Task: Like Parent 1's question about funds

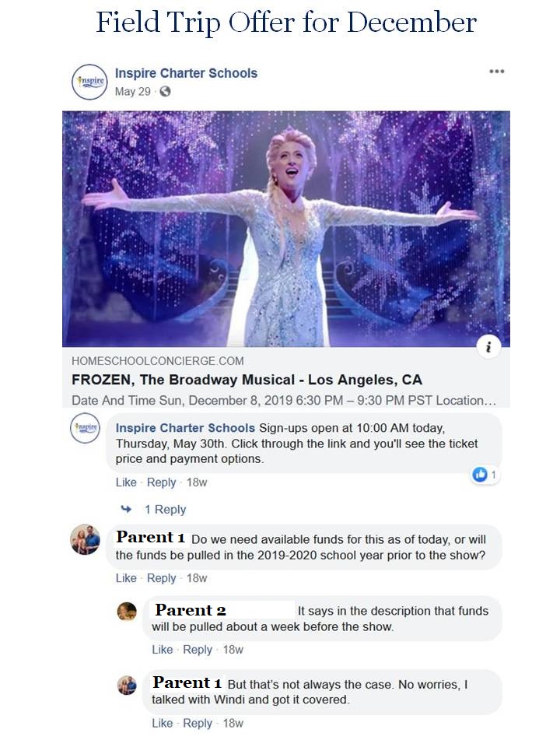Action: [x=126, y=578]
